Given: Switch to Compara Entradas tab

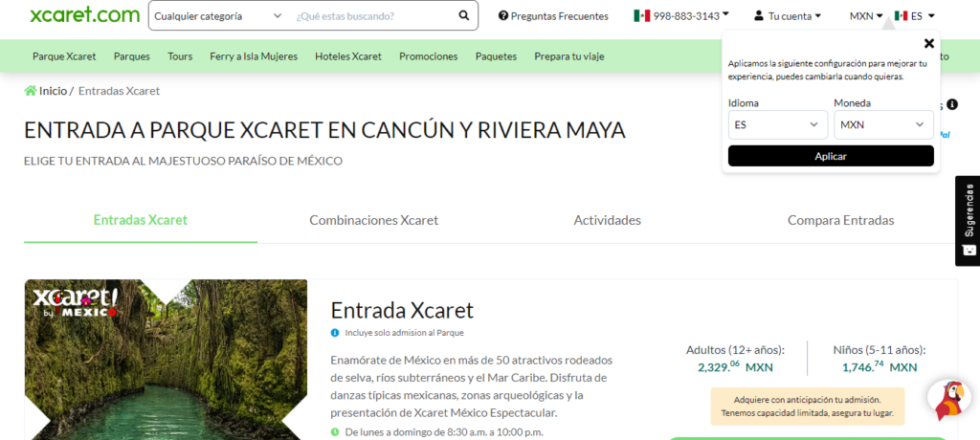Looking at the screenshot, I should [x=840, y=220].
